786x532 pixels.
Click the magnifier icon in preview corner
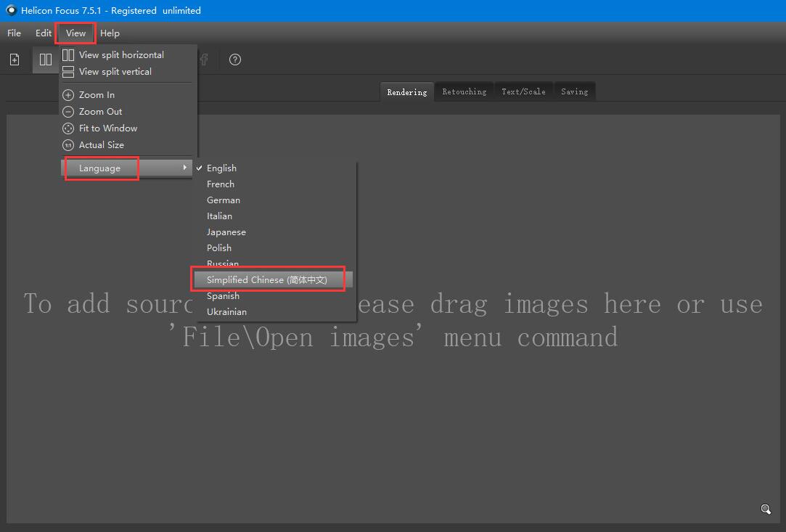click(x=766, y=510)
